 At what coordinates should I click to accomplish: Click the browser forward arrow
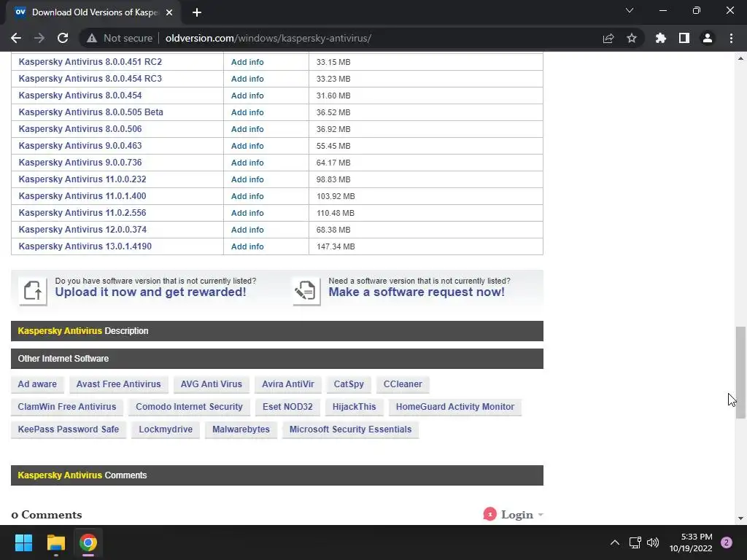click(x=39, y=38)
